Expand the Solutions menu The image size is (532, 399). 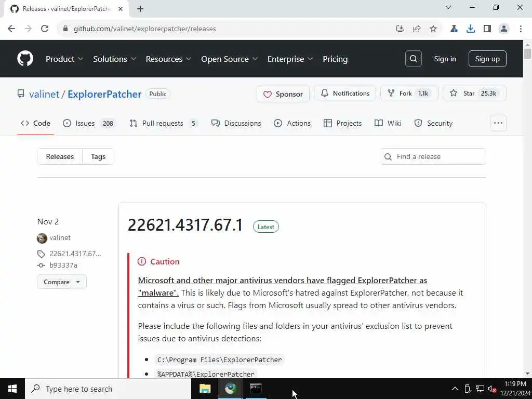114,59
